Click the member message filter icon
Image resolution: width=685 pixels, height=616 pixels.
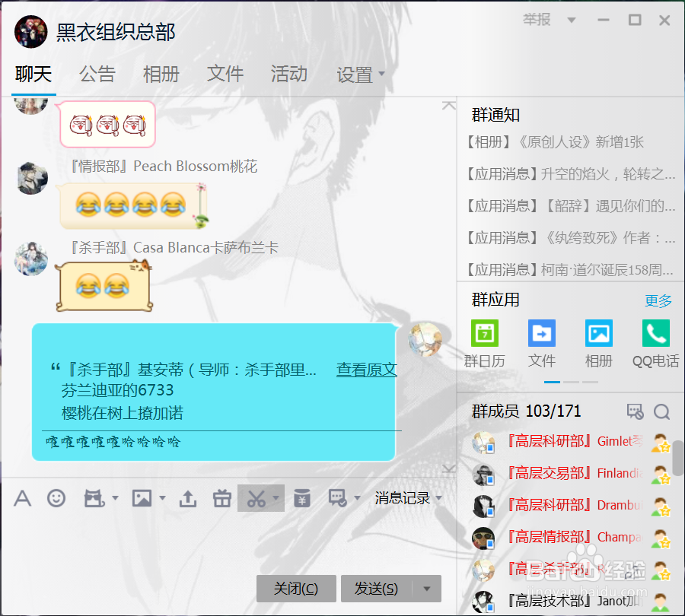[635, 411]
